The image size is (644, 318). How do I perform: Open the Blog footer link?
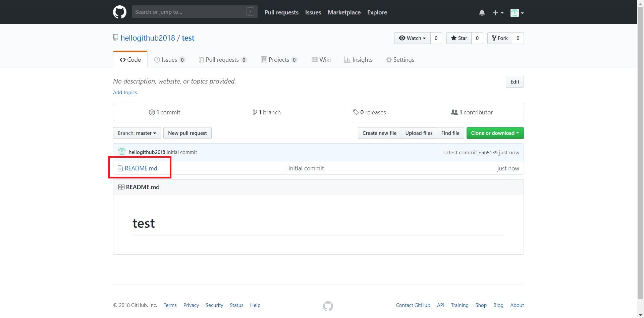498,305
